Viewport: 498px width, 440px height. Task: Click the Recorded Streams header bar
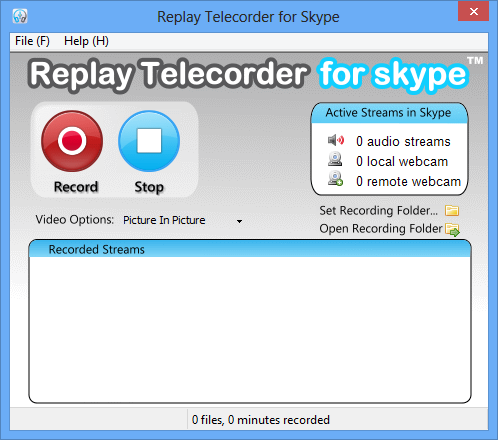pyautogui.click(x=250, y=249)
